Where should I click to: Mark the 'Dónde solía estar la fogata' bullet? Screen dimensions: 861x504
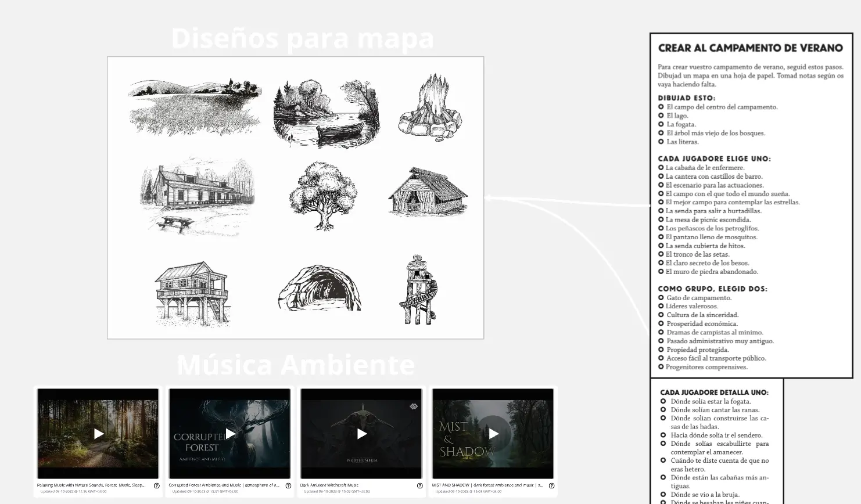pos(663,401)
